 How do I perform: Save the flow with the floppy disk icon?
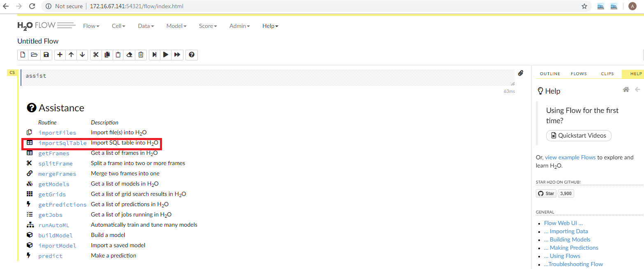pyautogui.click(x=46, y=55)
